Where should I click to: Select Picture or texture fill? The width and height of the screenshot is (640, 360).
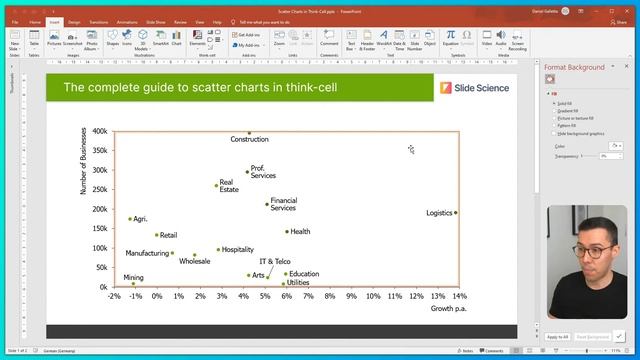click(x=573, y=118)
